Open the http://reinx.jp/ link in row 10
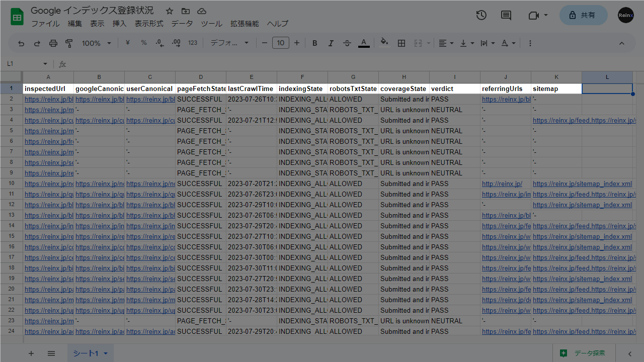Viewport: 644px width, 362px height. pos(502,184)
